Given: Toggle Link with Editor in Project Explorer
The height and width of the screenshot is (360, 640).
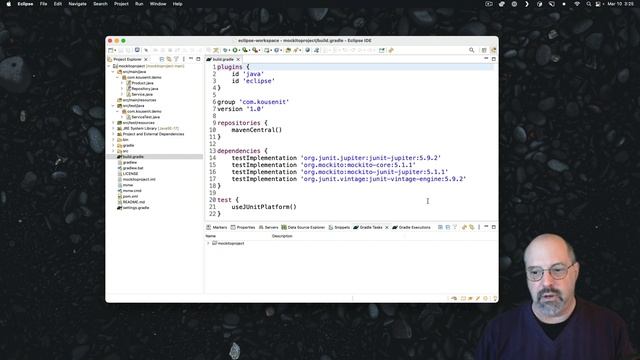Looking at the screenshot, I should tap(169, 59).
